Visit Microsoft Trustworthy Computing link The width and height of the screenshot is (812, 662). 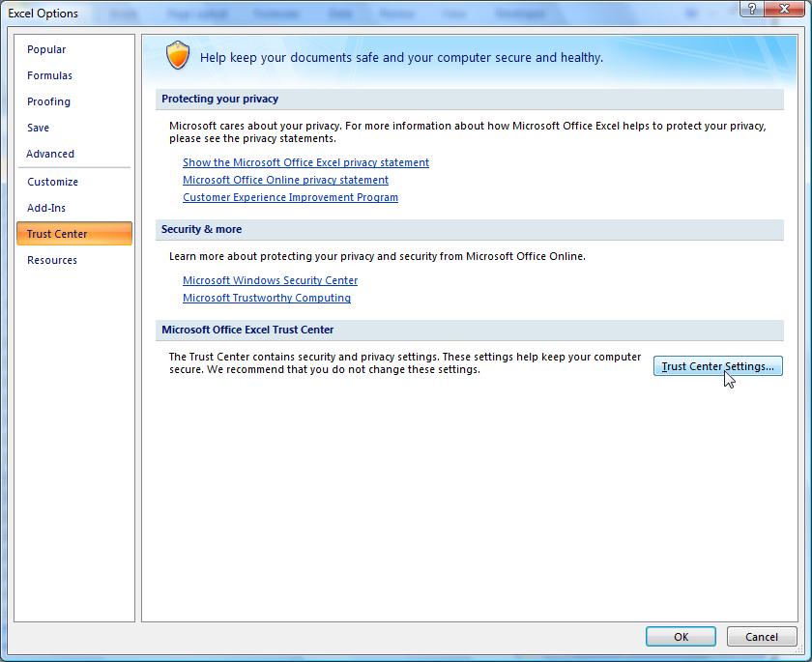pos(266,298)
